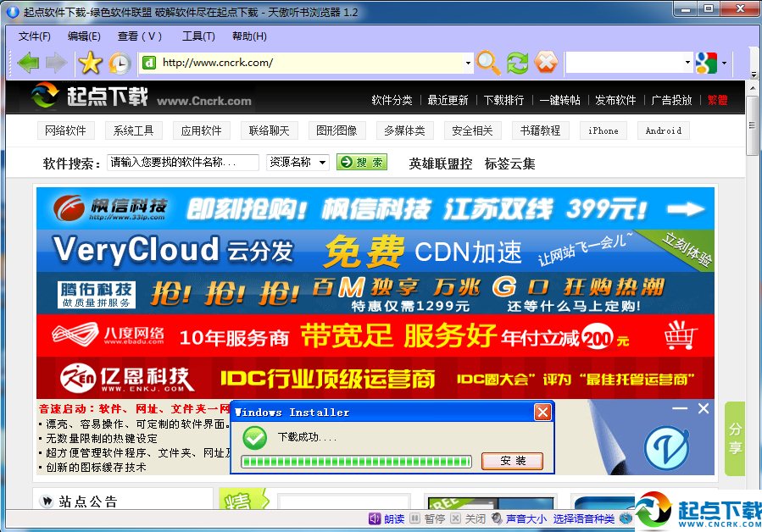Click the browser logo in title bar
The height and width of the screenshot is (532, 762).
[x=13, y=12]
